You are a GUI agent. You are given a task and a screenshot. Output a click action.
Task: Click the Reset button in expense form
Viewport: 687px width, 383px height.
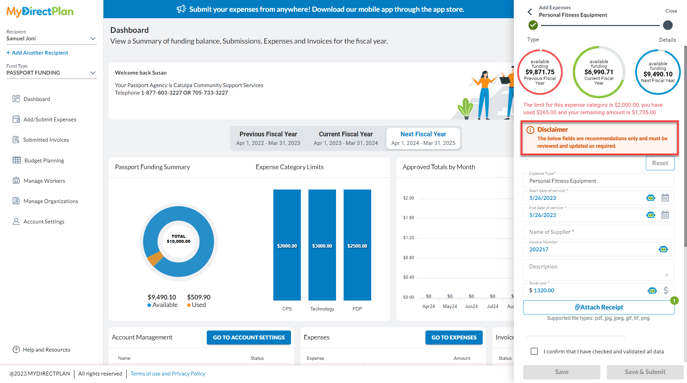[x=660, y=163]
